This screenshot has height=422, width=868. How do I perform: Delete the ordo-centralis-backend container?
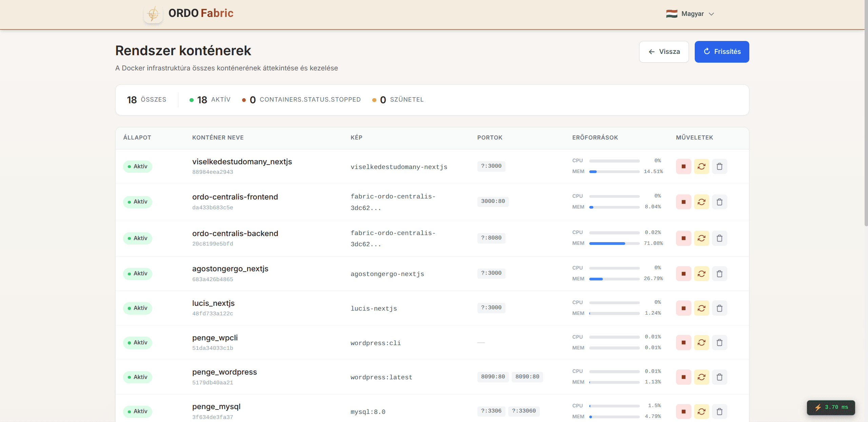(719, 238)
